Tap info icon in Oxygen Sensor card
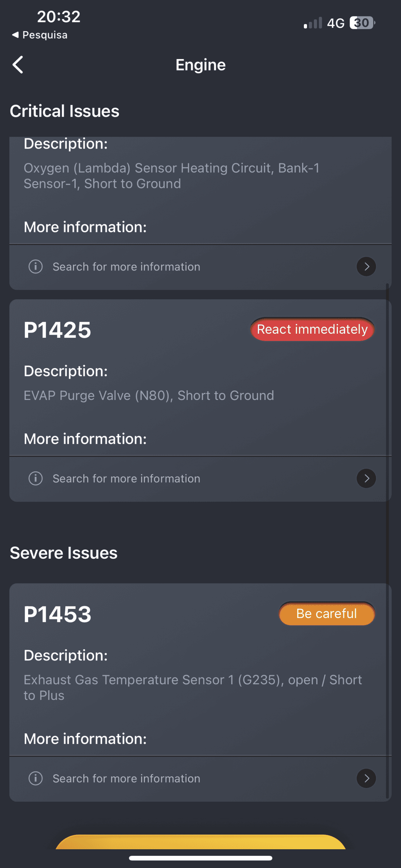The width and height of the screenshot is (401, 868). coord(35,267)
